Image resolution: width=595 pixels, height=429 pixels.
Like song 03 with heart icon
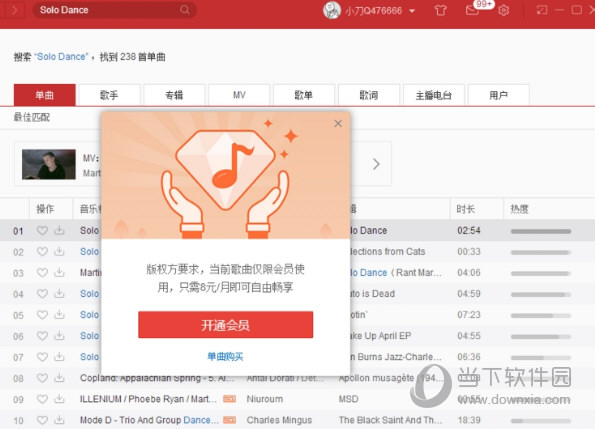[x=42, y=272]
